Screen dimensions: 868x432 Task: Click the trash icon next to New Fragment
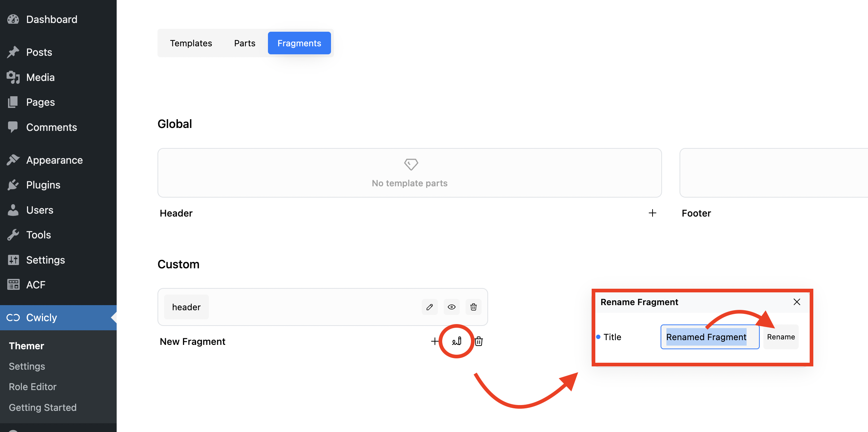point(479,341)
